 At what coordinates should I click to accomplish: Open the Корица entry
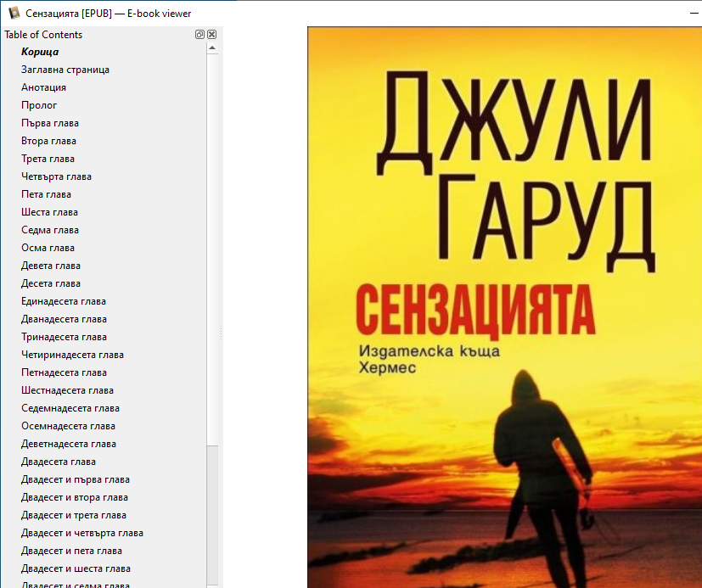pyautogui.click(x=40, y=52)
